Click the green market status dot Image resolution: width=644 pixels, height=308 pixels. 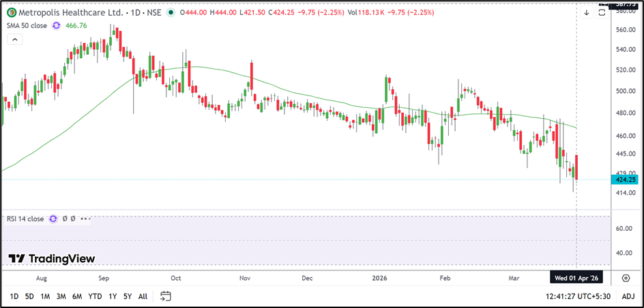pos(169,12)
